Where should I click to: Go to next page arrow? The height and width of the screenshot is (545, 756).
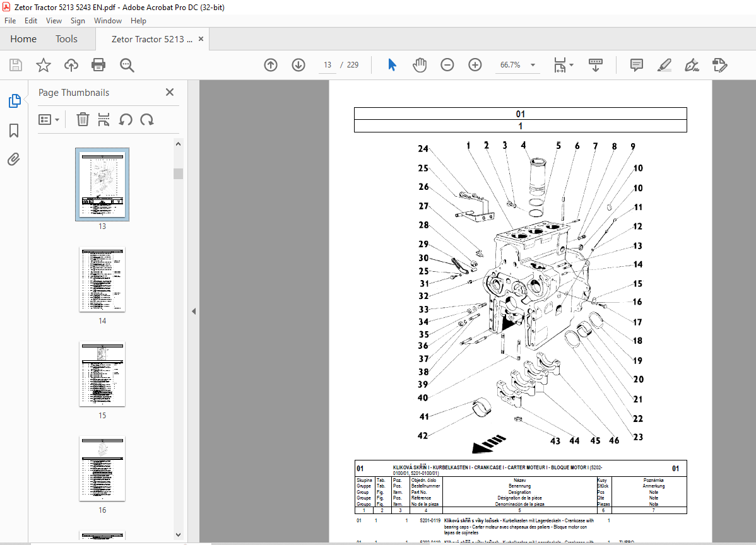298,65
